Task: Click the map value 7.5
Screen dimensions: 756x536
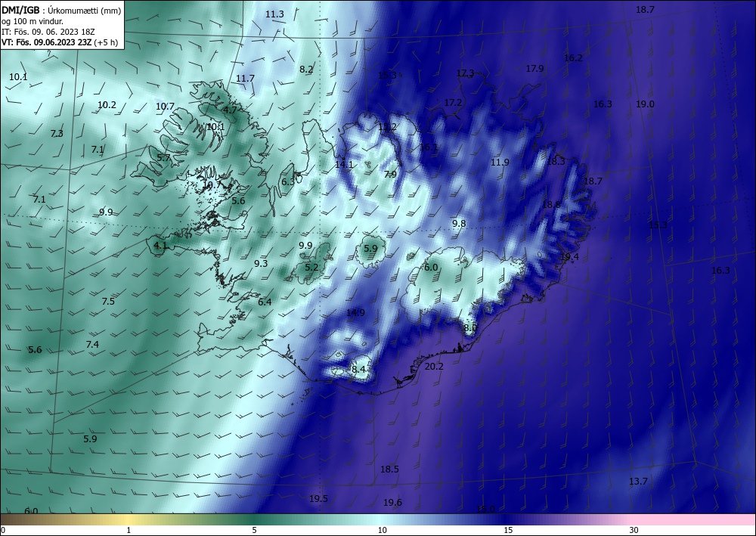Action: click(x=108, y=301)
